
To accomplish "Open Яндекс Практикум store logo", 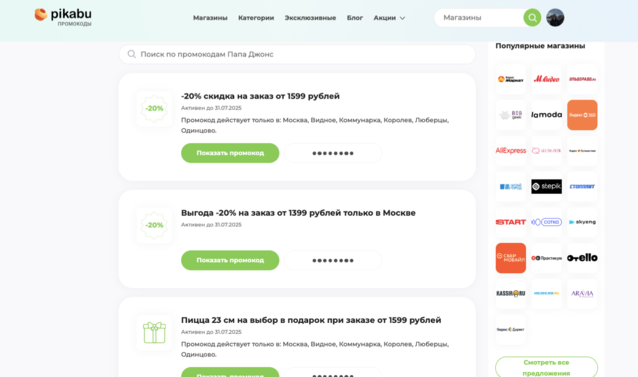I will click(x=546, y=258).
